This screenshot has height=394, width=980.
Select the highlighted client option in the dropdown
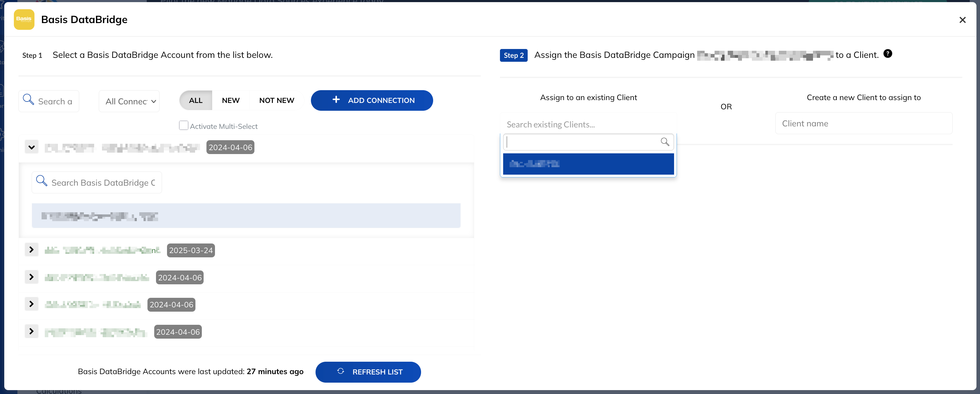pos(588,164)
